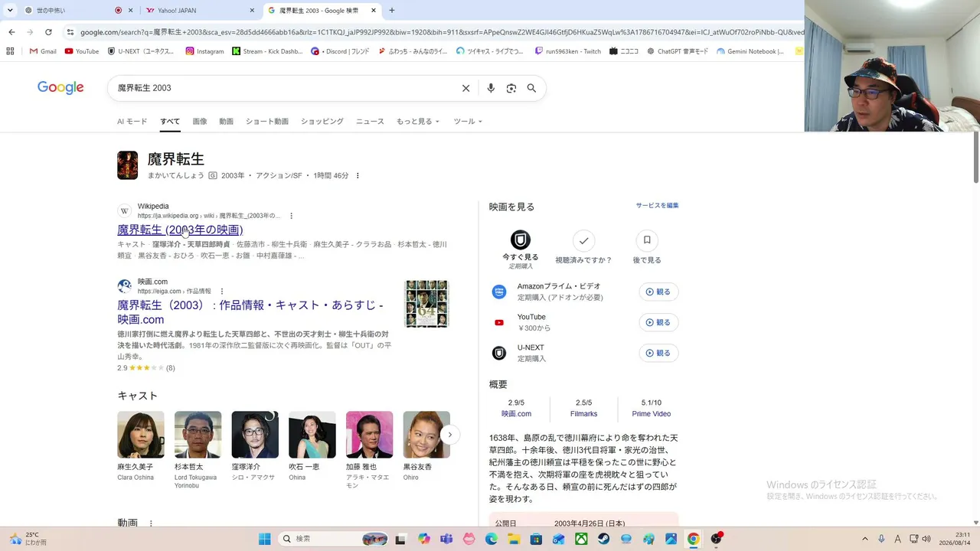Open the 映画.com 魔界転生（2003）result
The width and height of the screenshot is (980, 551).
click(250, 312)
